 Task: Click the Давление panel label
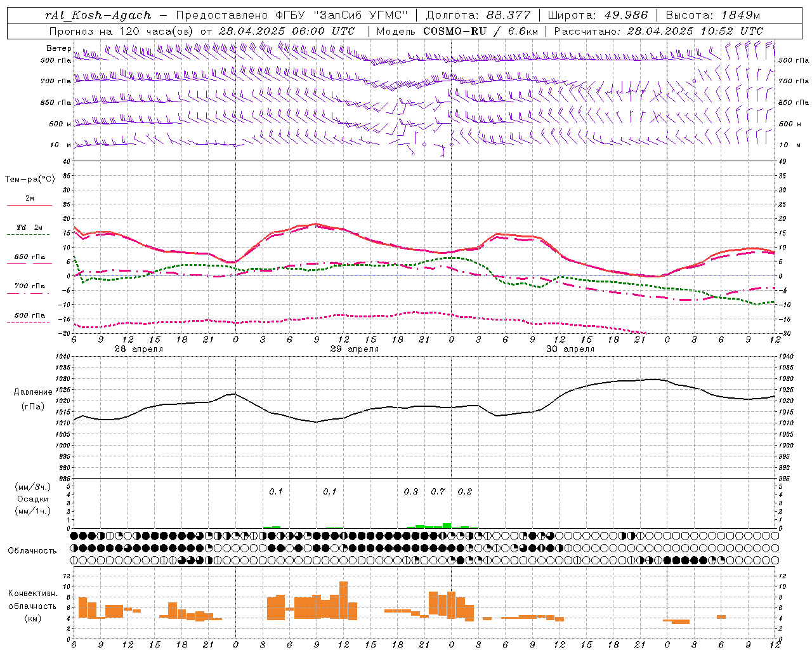(x=33, y=392)
